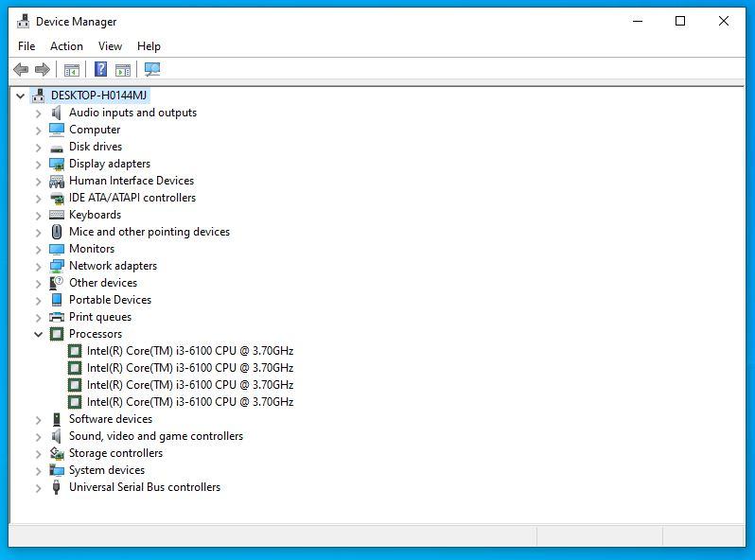The height and width of the screenshot is (560, 755).
Task: Select the first Intel Core i3-6100 processor entry
Action: tap(190, 351)
